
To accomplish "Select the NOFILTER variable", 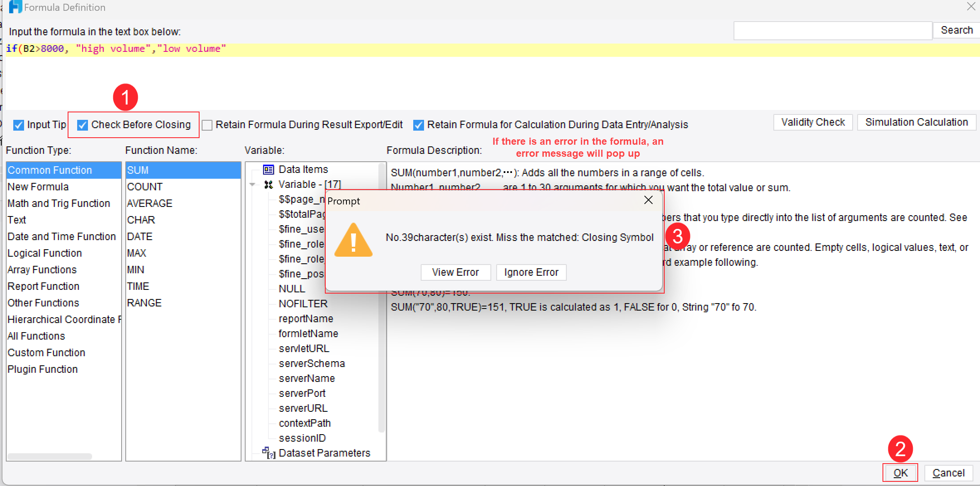I will tap(303, 304).
